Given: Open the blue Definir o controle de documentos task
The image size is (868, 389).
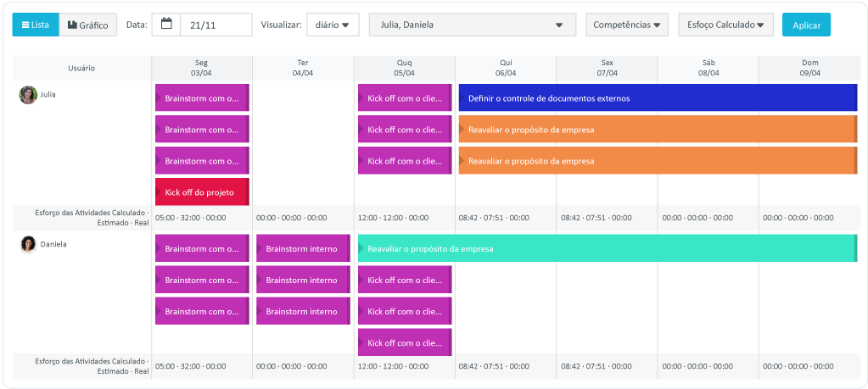Looking at the screenshot, I should 658,98.
